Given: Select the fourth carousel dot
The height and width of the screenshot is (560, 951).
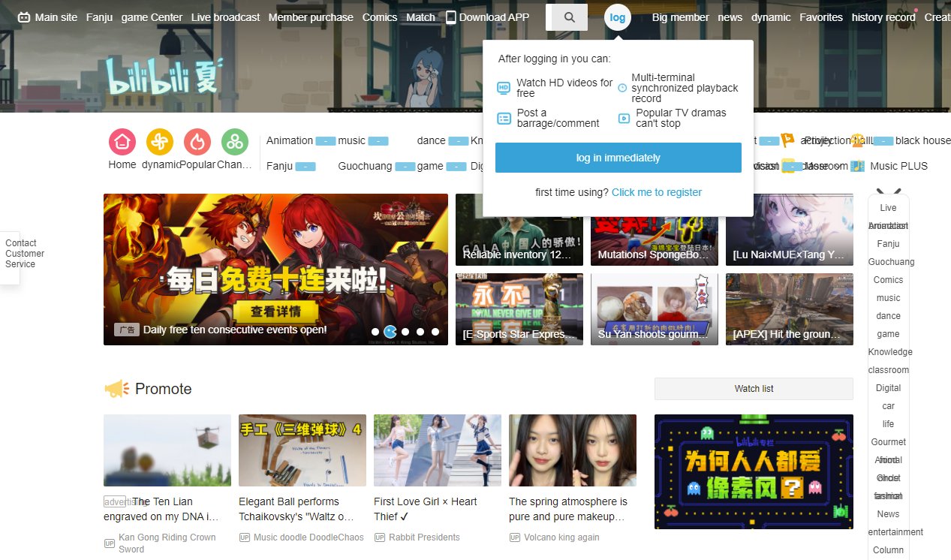Looking at the screenshot, I should pos(420,331).
